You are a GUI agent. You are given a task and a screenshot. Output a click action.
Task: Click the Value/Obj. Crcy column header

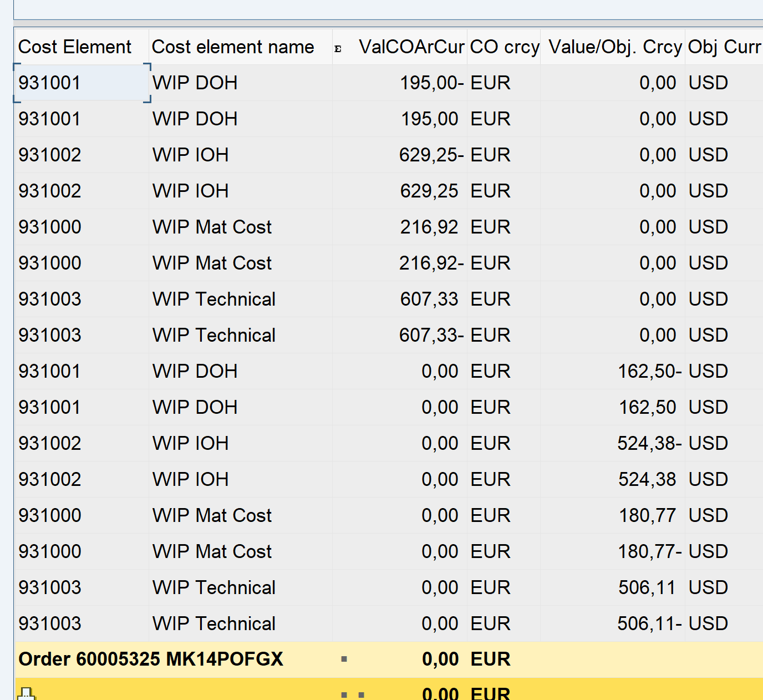614,47
